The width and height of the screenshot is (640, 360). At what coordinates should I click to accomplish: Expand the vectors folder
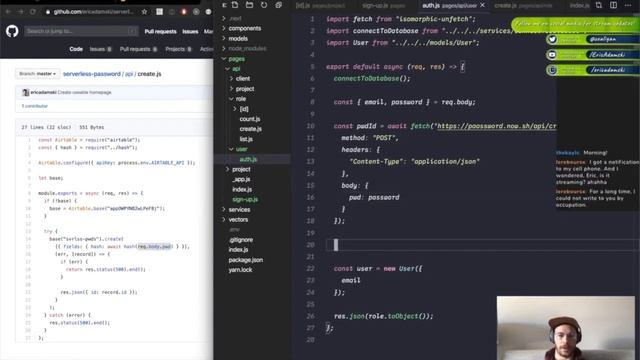[224, 220]
